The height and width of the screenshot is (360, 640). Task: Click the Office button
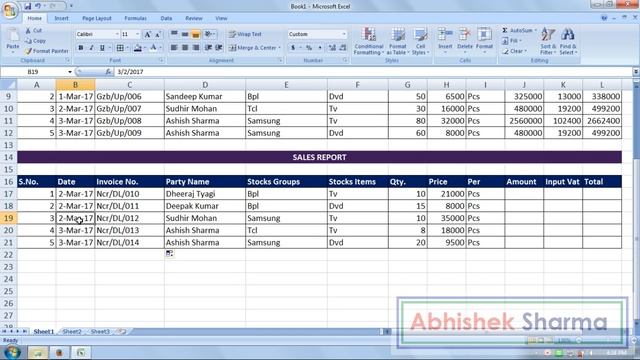coord(10,9)
